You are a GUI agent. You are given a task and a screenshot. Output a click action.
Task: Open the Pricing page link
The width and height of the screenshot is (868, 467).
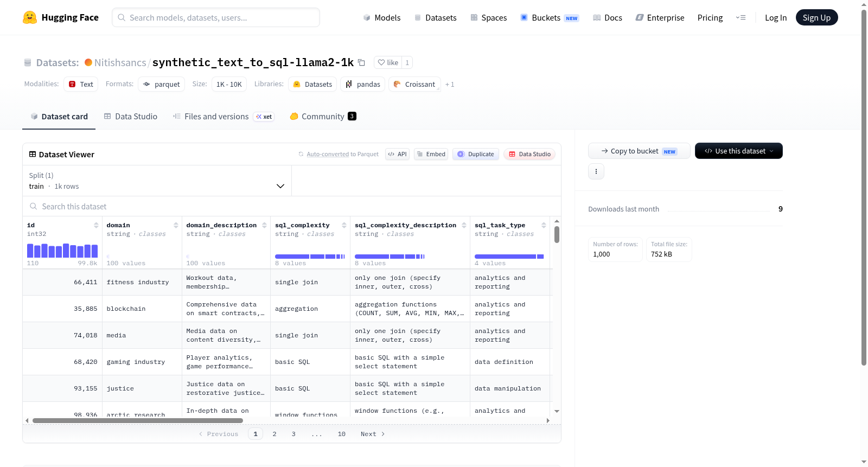[710, 17]
